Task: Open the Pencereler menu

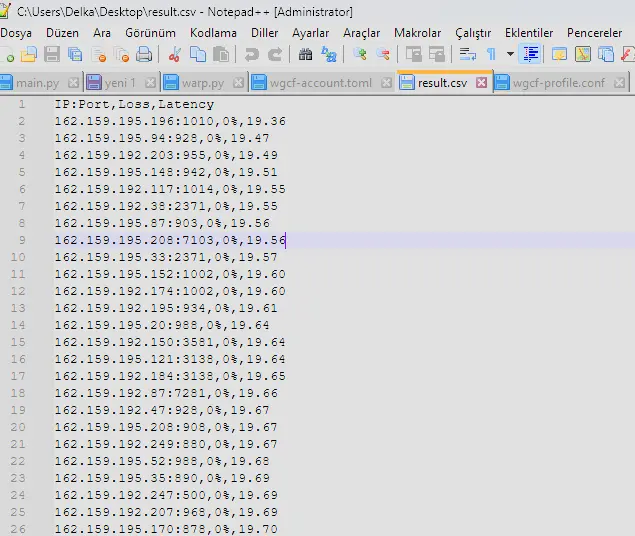Action: pyautogui.click(x=594, y=33)
